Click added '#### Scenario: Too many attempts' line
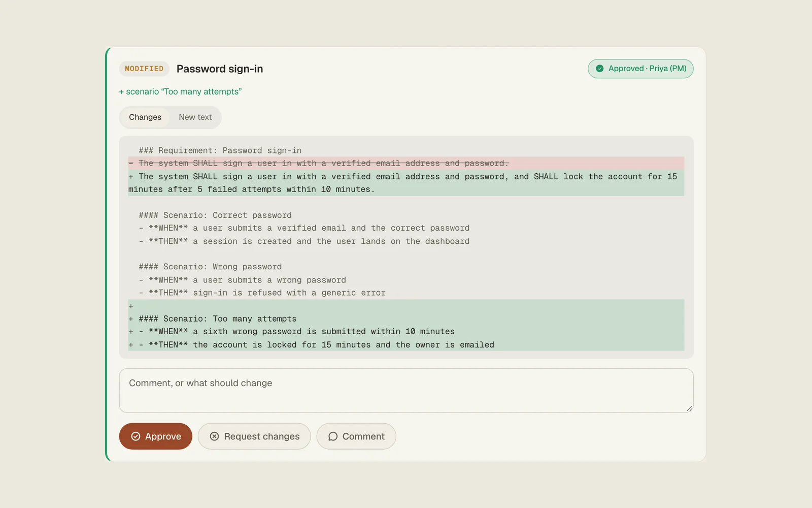 click(x=406, y=319)
